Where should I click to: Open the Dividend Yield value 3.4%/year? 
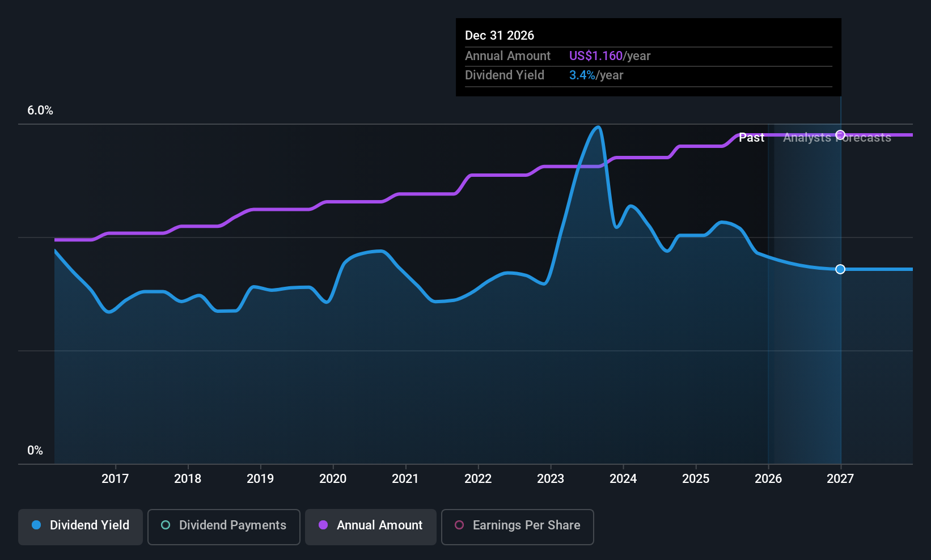pyautogui.click(x=596, y=75)
